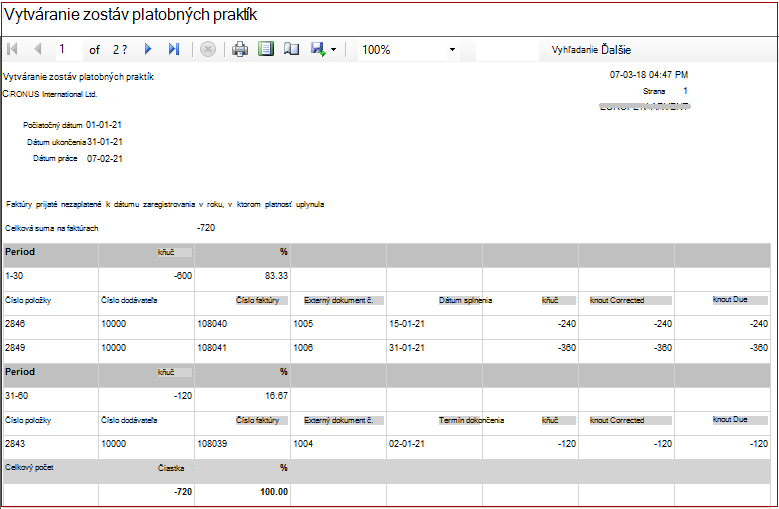Click the export save icon
This screenshot has width=779, height=509.
(318, 49)
